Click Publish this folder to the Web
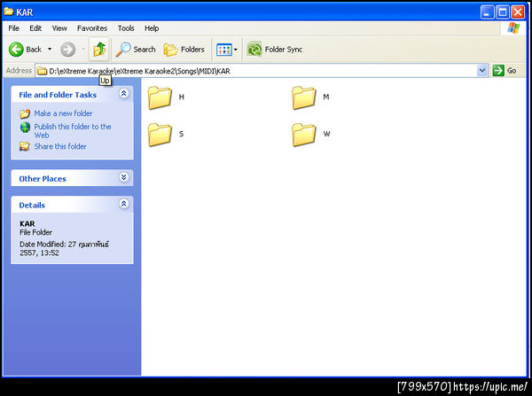532x396 pixels. pyautogui.click(x=73, y=130)
